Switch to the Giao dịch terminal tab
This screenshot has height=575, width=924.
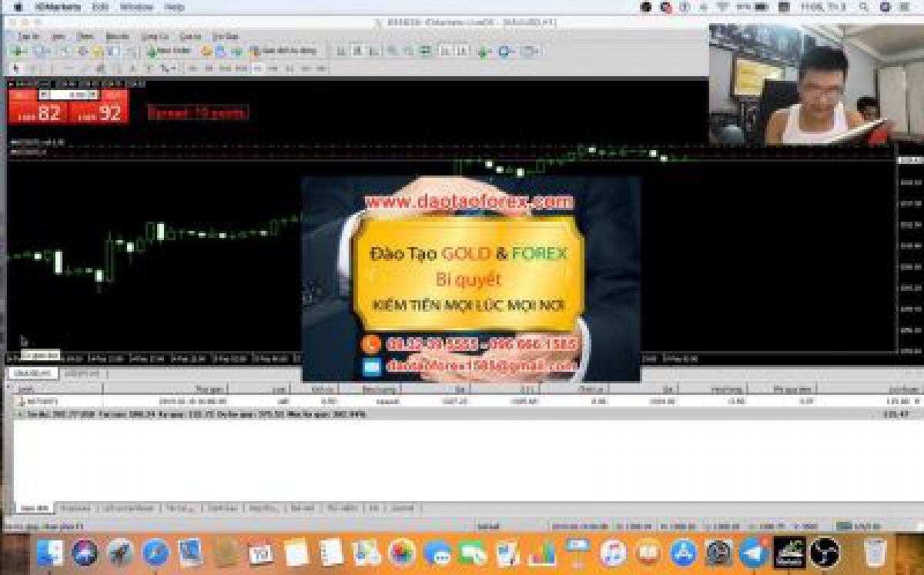coord(34,509)
